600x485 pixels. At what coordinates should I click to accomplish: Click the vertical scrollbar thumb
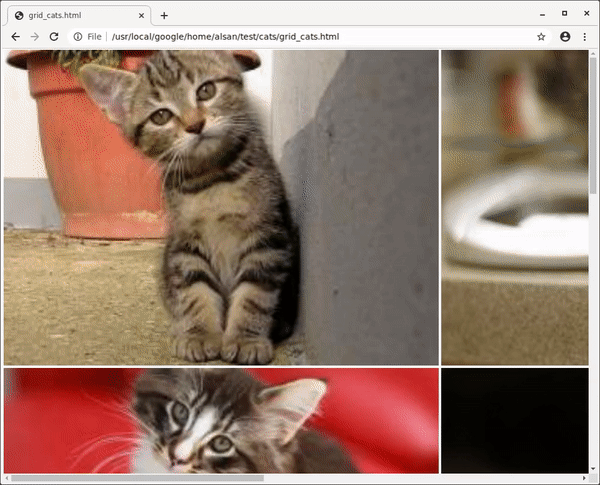coord(593,125)
